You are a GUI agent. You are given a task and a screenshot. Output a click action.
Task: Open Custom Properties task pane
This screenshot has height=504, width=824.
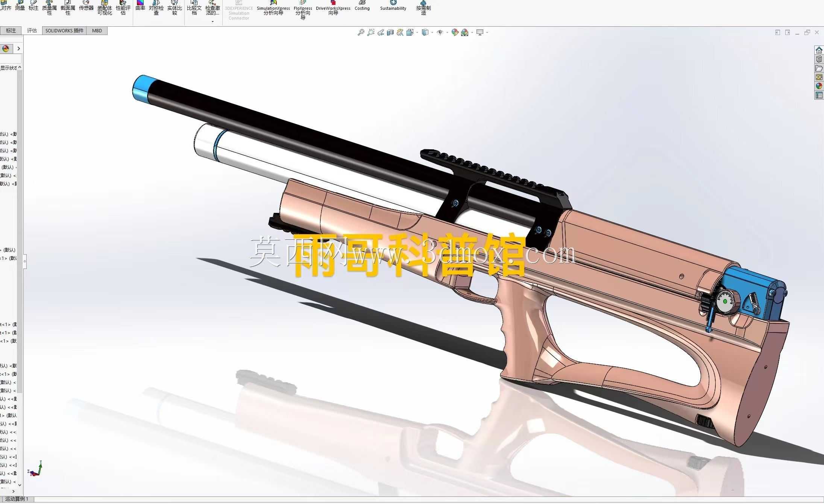819,96
